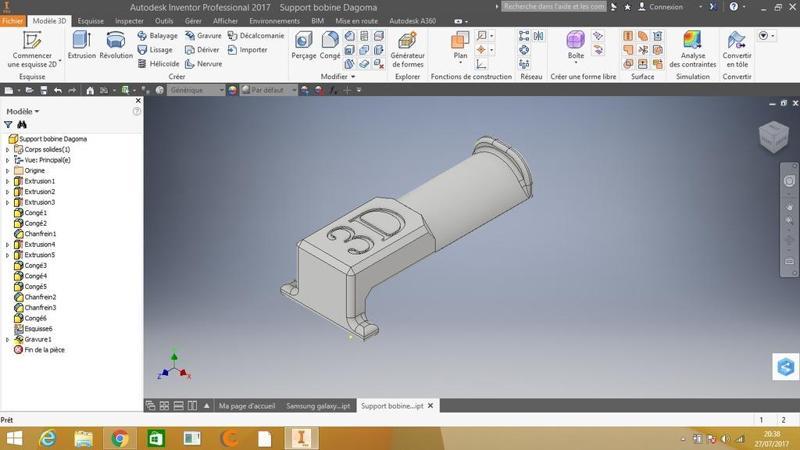Viewport: 800px width, 450px height.
Task: Expand the Origine folder node
Action: [7, 170]
